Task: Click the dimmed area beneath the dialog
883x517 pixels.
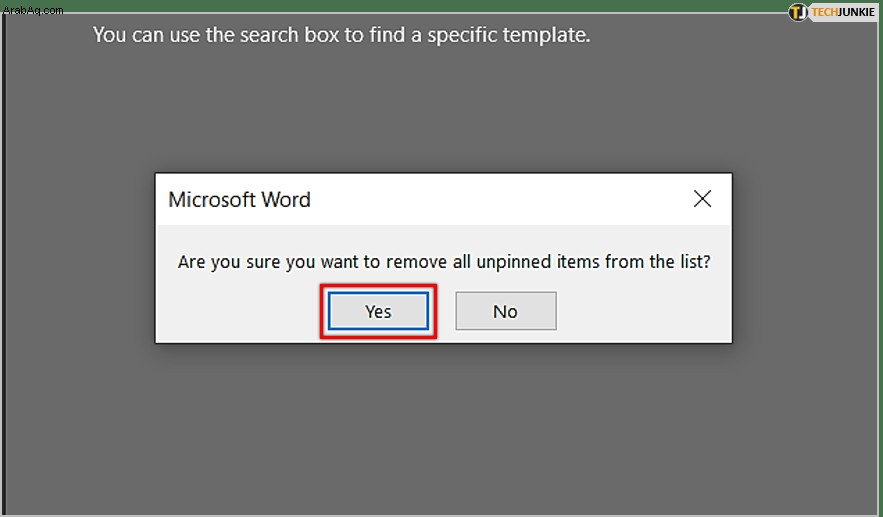Action: [444, 428]
